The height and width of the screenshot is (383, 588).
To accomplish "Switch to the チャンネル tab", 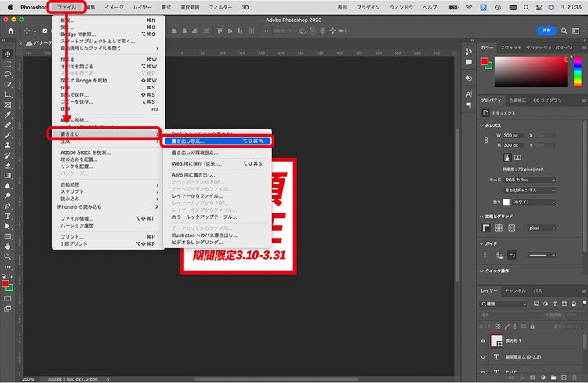I will (x=515, y=290).
